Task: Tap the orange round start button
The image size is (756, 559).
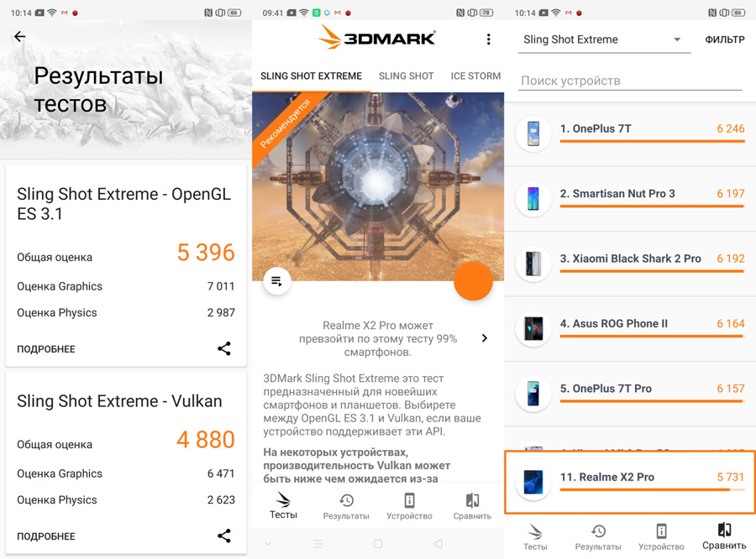Action: pos(473,281)
